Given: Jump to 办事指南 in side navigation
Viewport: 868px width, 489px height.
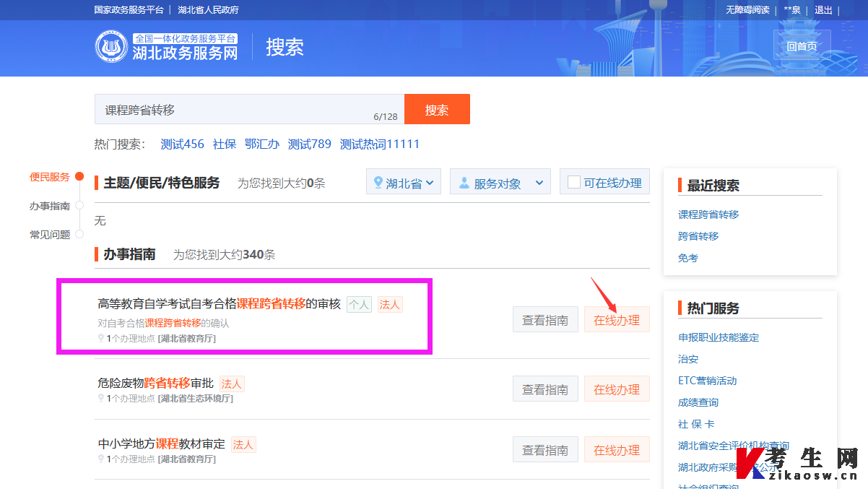Looking at the screenshot, I should click(50, 206).
